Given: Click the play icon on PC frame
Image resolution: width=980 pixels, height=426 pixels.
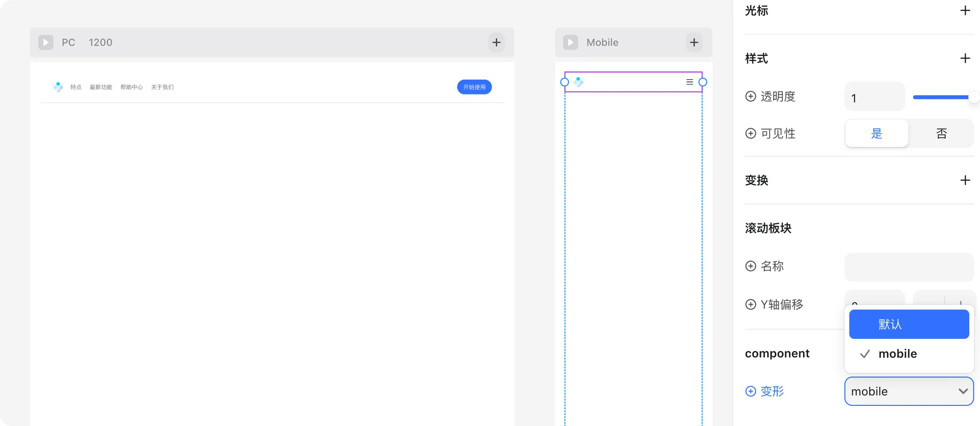Looking at the screenshot, I should 46,42.
